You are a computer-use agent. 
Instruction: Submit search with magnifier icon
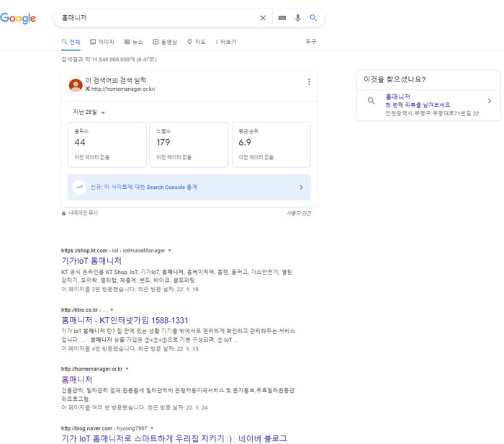pos(313,18)
